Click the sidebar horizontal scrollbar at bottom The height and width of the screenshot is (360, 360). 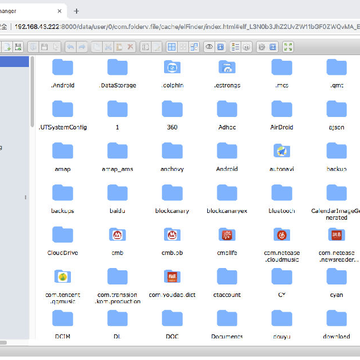[x=3, y=342]
